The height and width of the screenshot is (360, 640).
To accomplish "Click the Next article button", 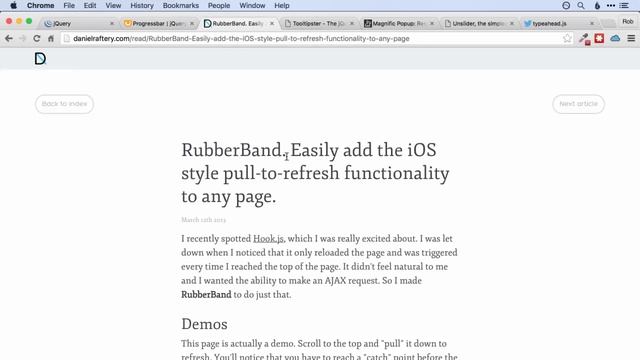I will (x=578, y=104).
